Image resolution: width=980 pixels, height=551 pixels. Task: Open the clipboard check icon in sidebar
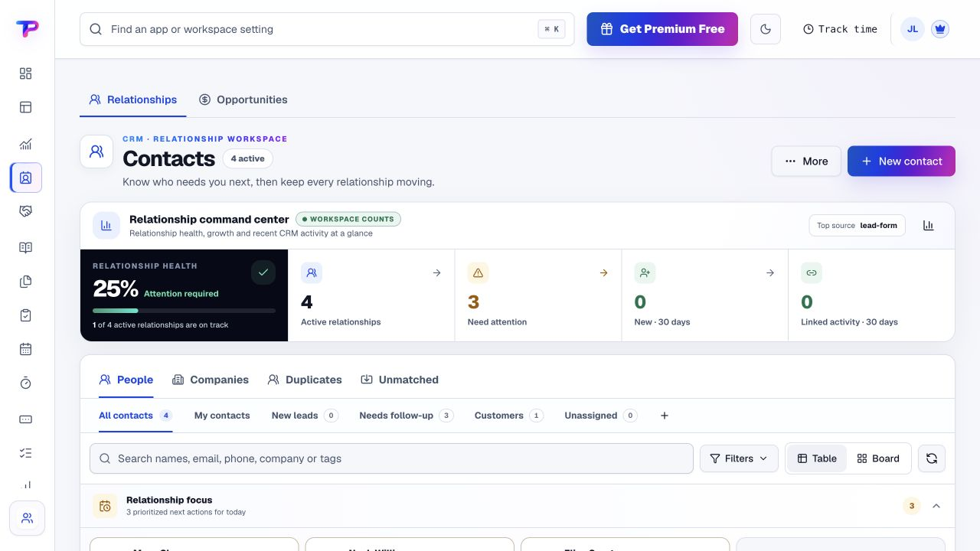tap(25, 315)
